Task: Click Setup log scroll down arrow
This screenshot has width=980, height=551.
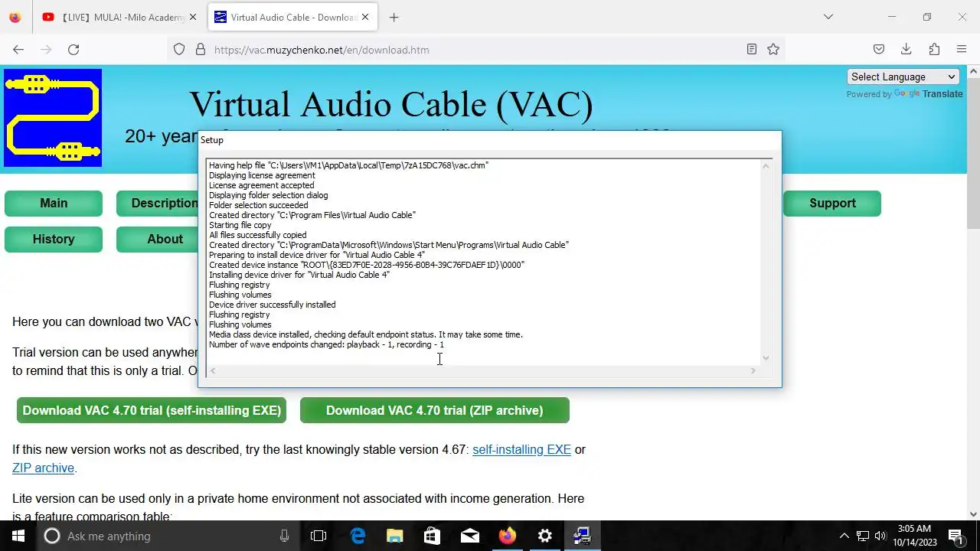Action: click(x=766, y=357)
